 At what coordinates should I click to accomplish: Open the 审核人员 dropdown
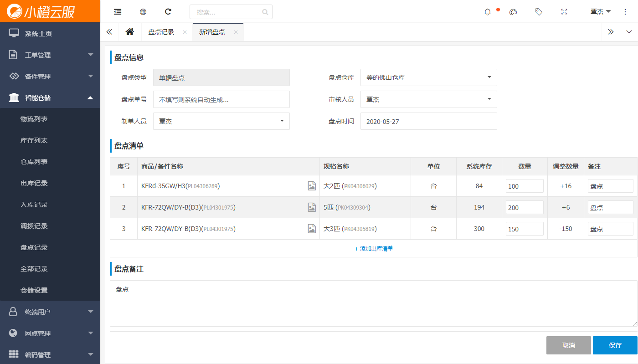pos(428,99)
